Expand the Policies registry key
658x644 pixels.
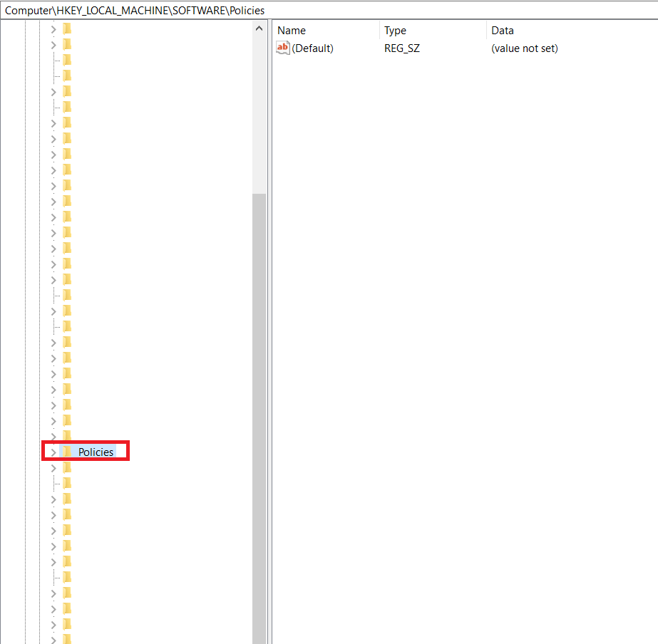click(x=53, y=451)
